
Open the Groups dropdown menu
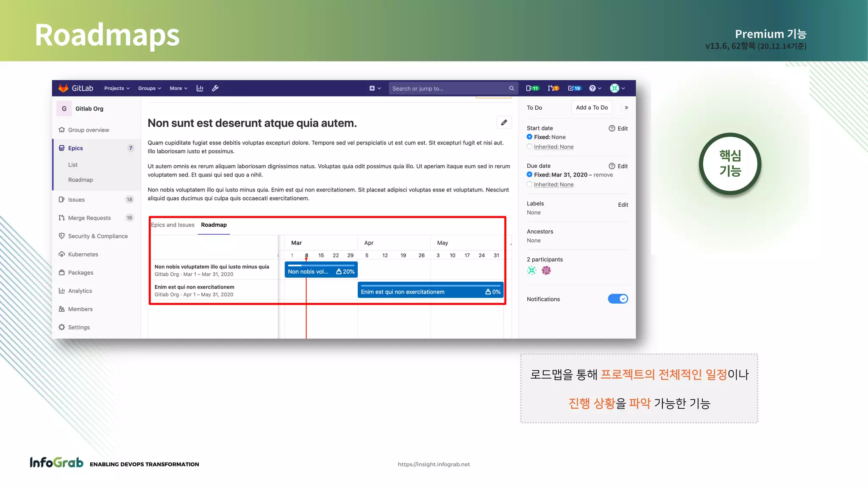tap(150, 88)
